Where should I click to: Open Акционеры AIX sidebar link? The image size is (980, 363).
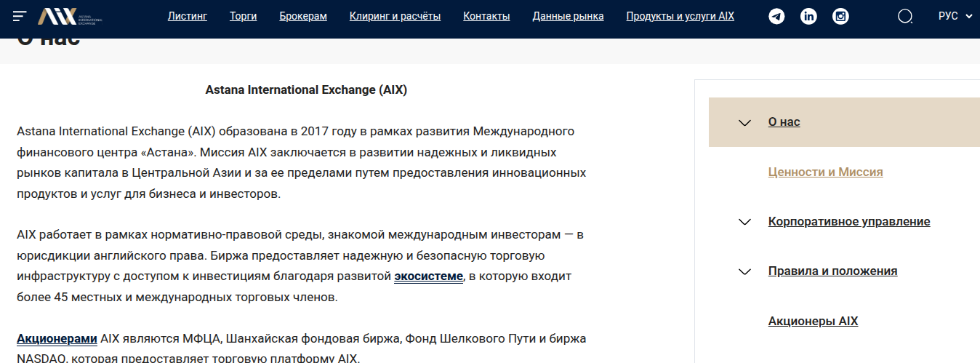click(x=814, y=321)
